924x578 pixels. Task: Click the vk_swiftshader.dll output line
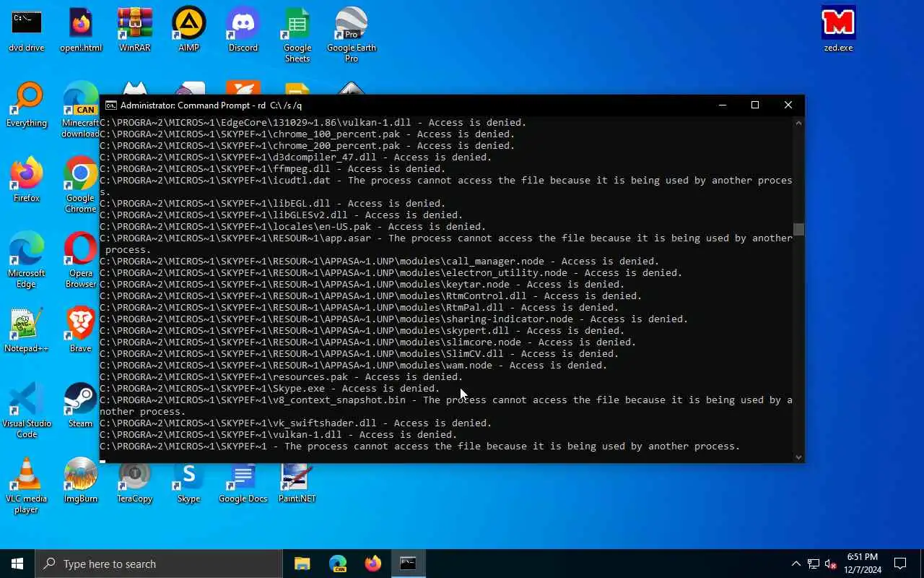coord(295,423)
